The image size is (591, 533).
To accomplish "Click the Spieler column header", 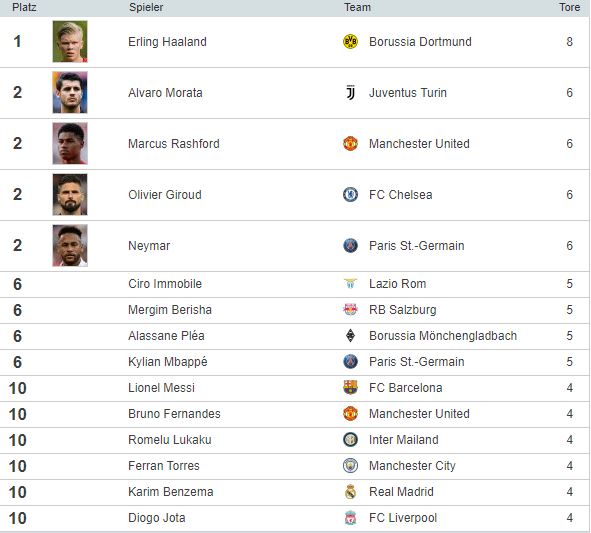I will pyautogui.click(x=146, y=7).
